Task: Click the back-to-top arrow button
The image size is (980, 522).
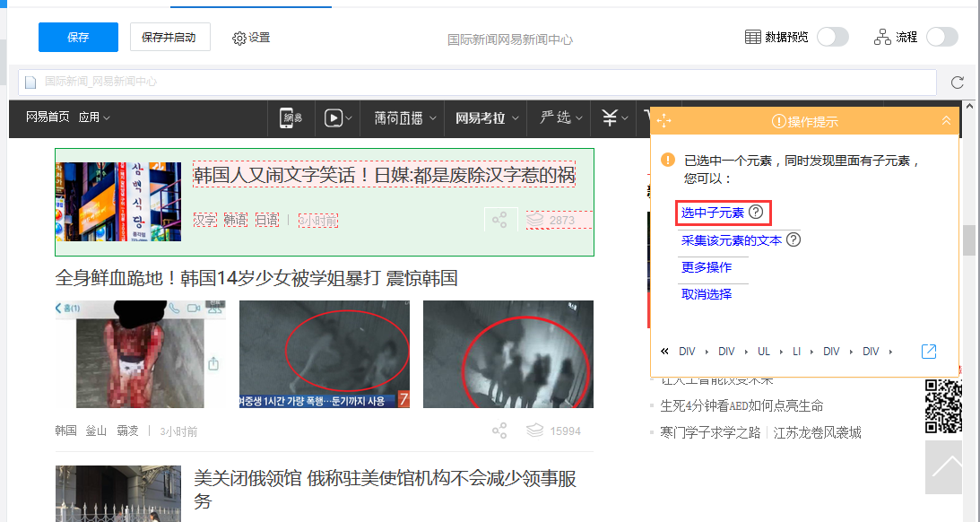Action: [944, 467]
